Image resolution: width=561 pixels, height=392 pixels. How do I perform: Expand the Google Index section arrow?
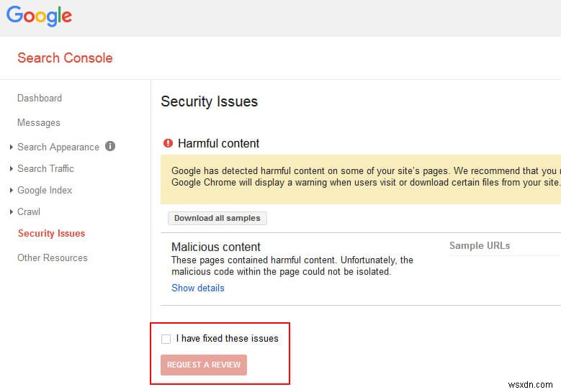click(x=12, y=191)
